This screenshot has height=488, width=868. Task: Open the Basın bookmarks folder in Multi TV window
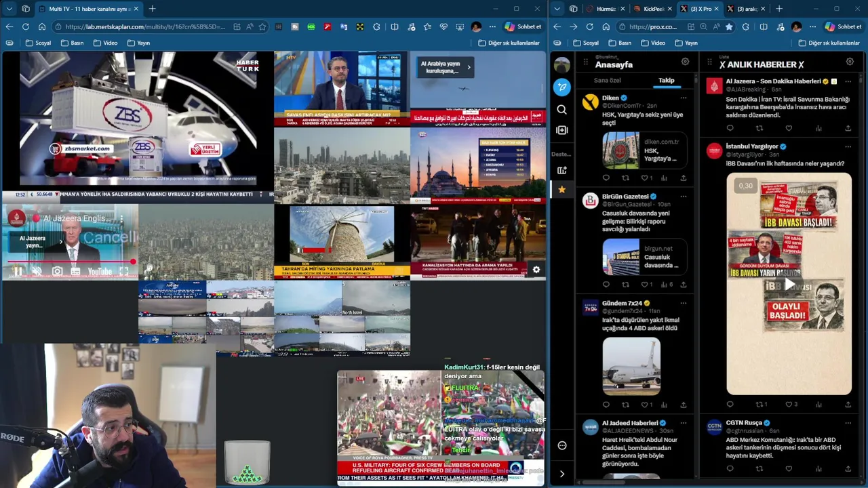[72, 43]
